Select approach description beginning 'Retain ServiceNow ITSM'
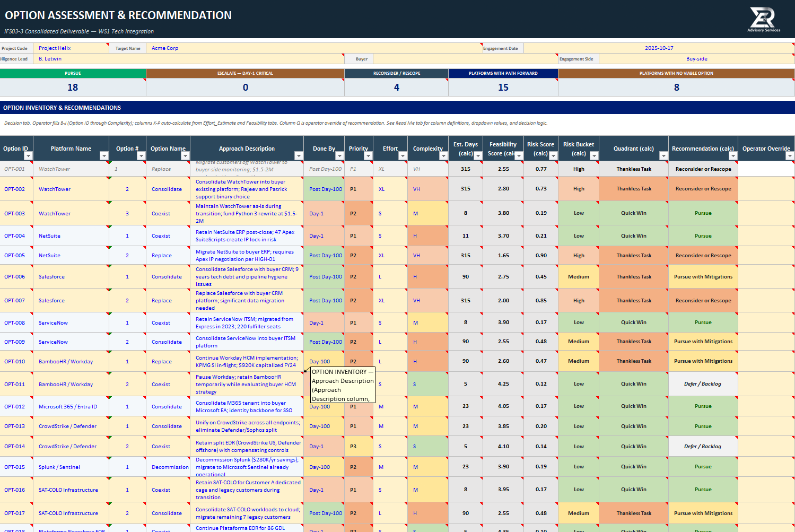Viewport: 795px width, 532px height. click(247, 322)
